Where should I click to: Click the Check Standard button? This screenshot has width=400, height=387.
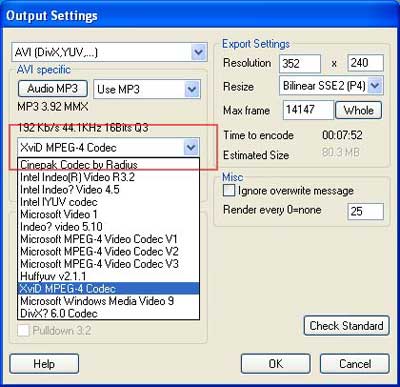(346, 326)
